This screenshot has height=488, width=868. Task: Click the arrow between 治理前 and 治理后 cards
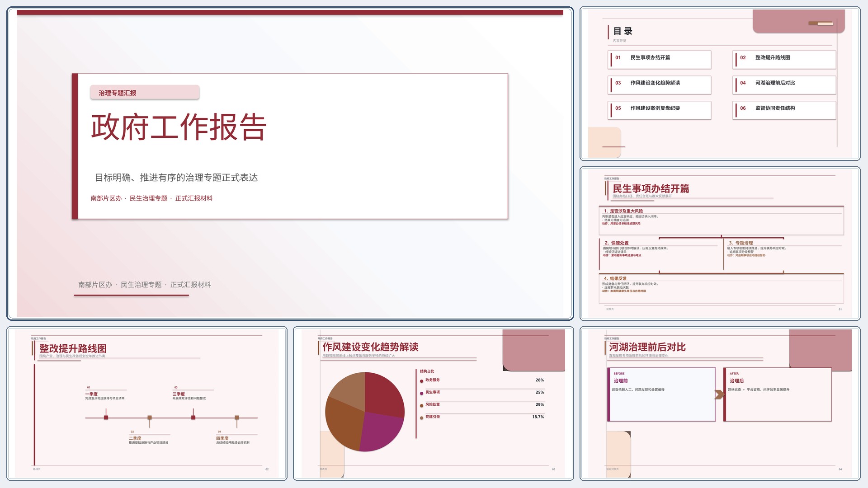(719, 394)
